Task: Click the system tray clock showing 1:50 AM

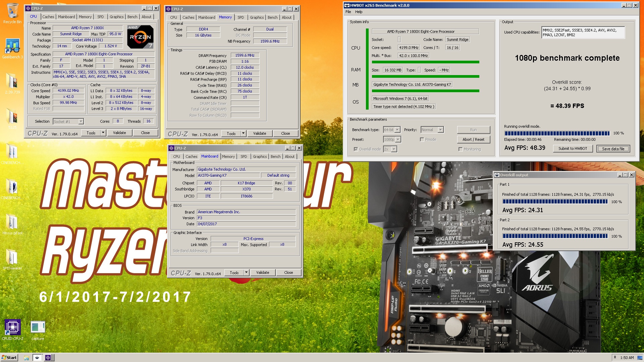Action: 627,358
